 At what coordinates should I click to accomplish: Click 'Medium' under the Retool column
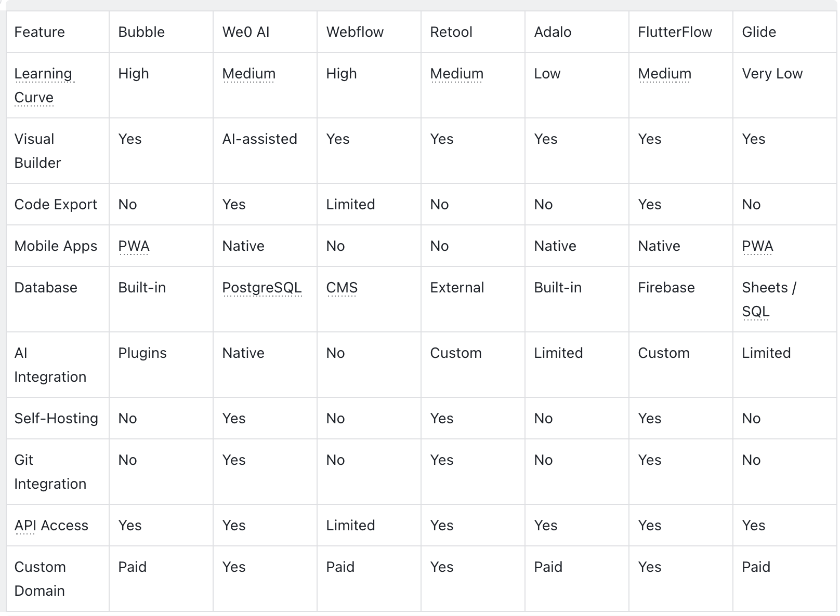pos(456,74)
